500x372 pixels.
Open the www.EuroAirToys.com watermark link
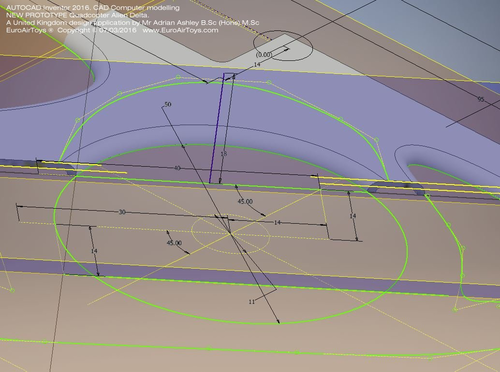(180, 30)
